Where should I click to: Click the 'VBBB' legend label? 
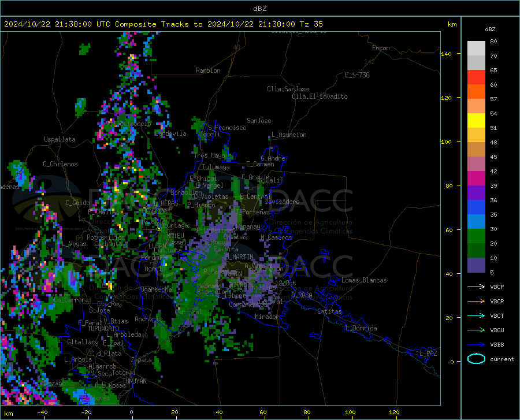[x=497, y=344]
